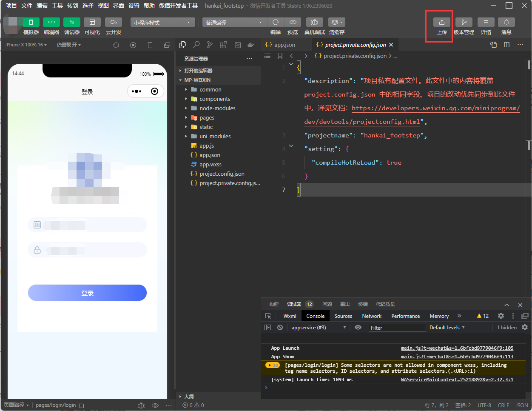
Task: Close the project.private.config.json tab
Action: coord(391,45)
